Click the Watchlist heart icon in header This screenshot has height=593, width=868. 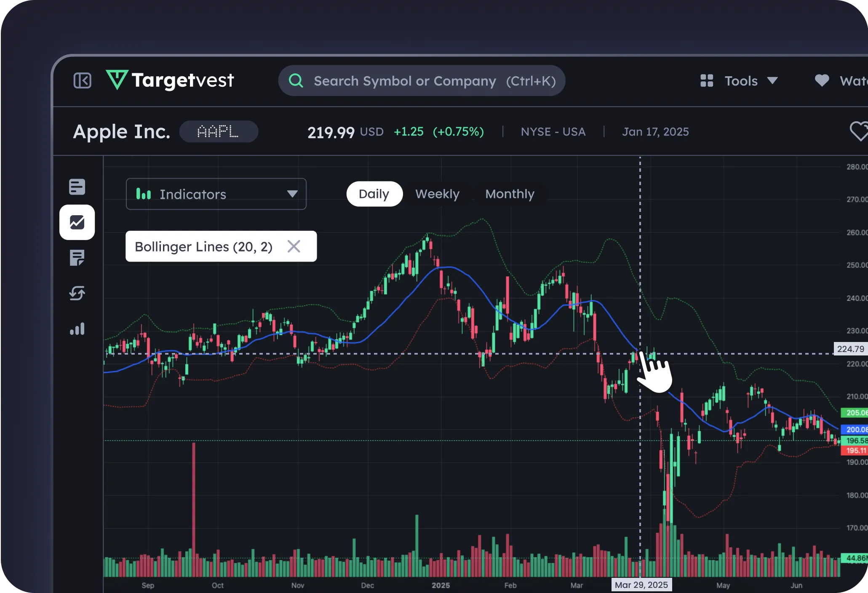[822, 80]
